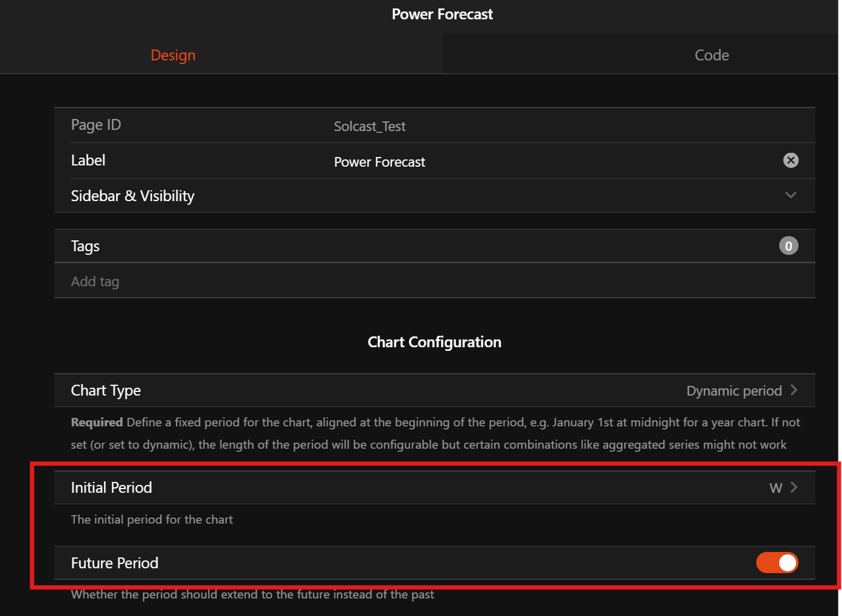
Task: Click the Power Forecast page title
Action: 442,14
